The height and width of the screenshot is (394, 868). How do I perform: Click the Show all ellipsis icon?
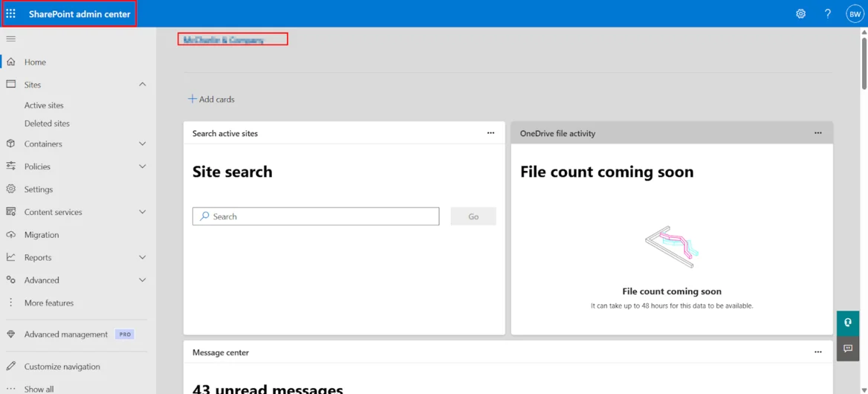(x=10, y=389)
